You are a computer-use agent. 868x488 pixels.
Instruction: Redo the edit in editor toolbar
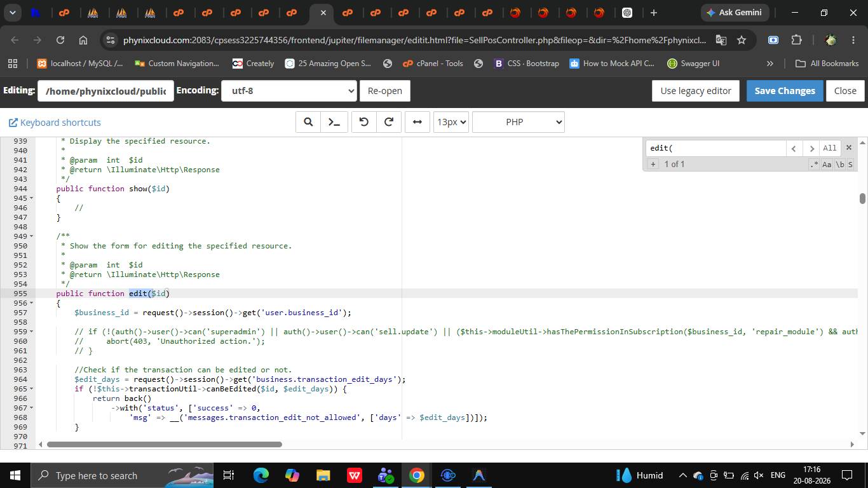tap(389, 122)
